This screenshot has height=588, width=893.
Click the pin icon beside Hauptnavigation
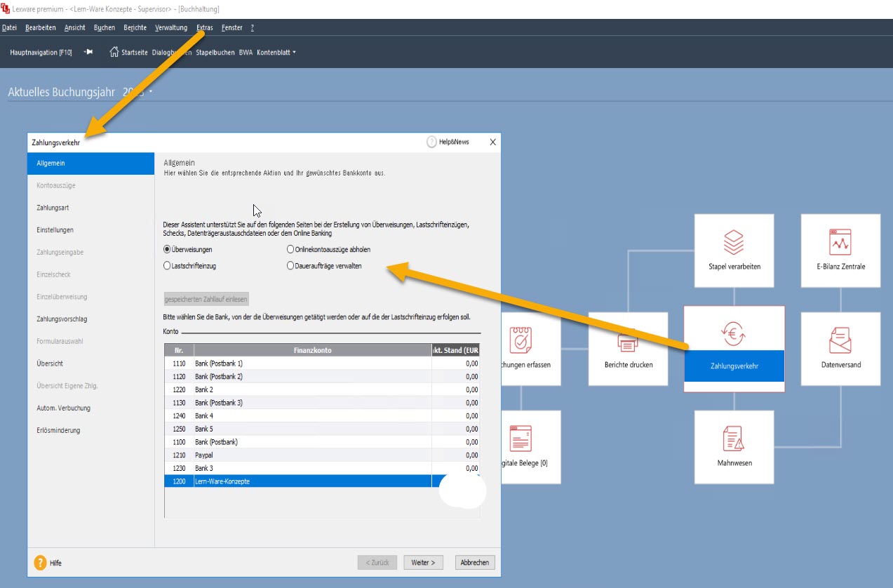click(x=88, y=52)
